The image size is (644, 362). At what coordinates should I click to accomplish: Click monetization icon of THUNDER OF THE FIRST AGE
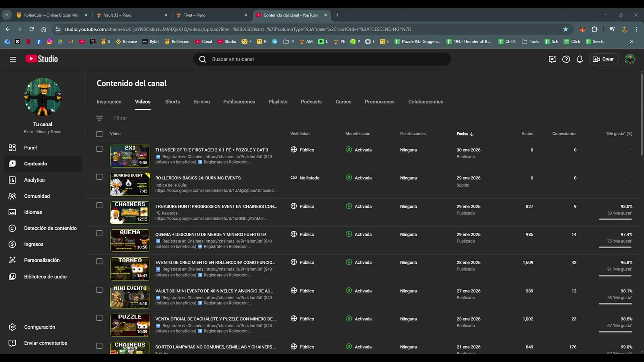click(x=349, y=150)
